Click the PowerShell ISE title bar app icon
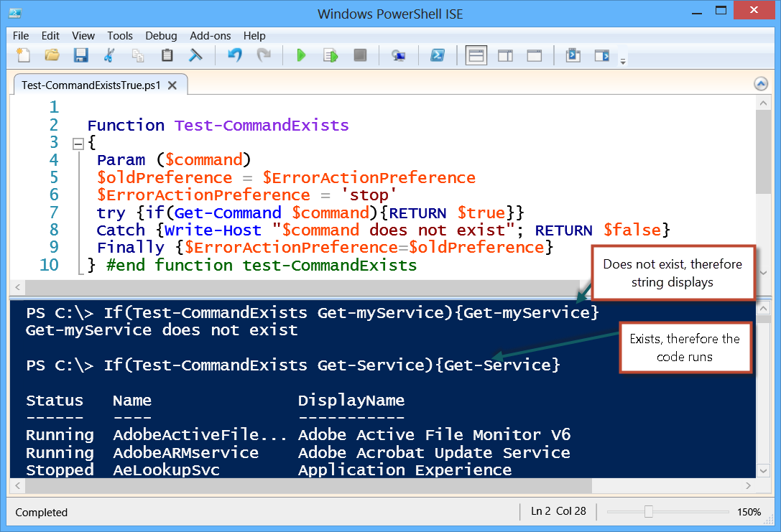The height and width of the screenshot is (532, 781). [x=15, y=14]
